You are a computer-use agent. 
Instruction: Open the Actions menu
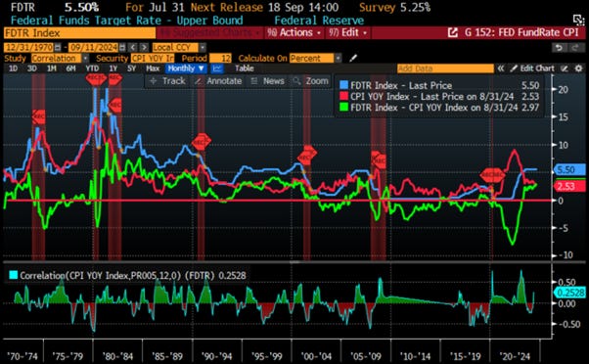tap(294, 33)
